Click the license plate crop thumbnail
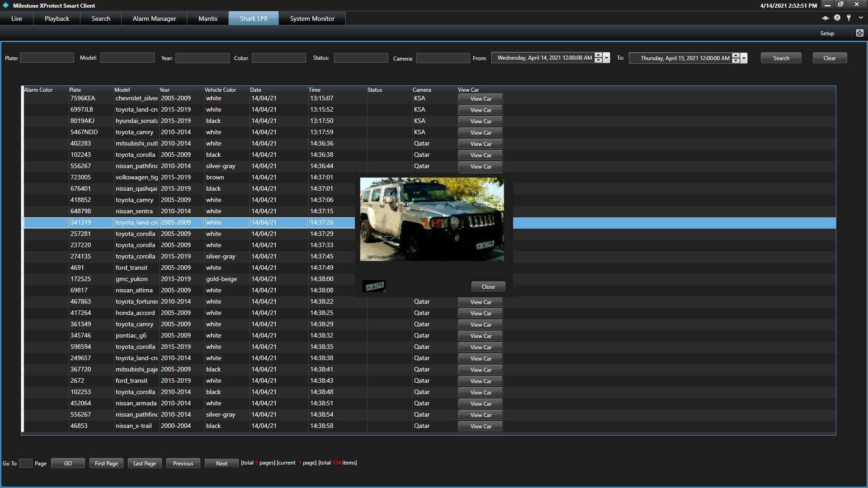Image resolution: width=868 pixels, height=488 pixels. click(374, 286)
